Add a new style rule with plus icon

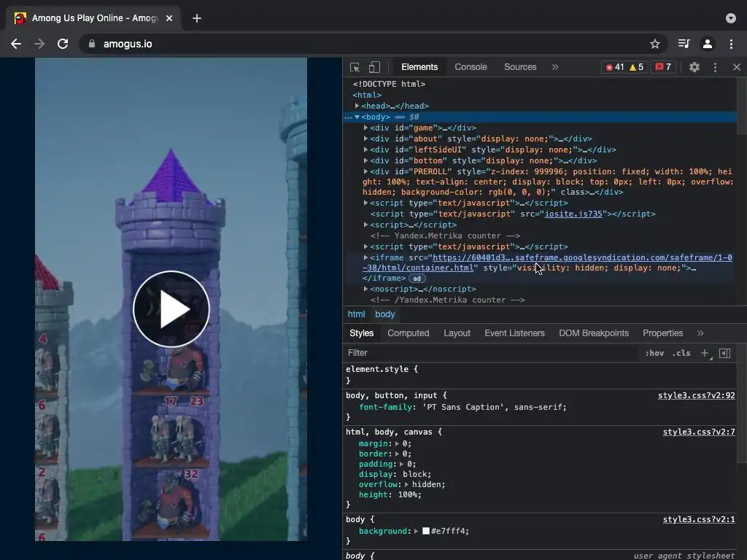[705, 353]
